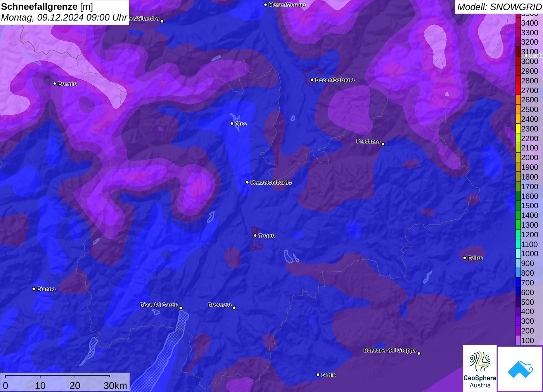Image resolution: width=543 pixels, height=392 pixels.
Task: Select the Feltre marker dot
Action: [x=465, y=258]
